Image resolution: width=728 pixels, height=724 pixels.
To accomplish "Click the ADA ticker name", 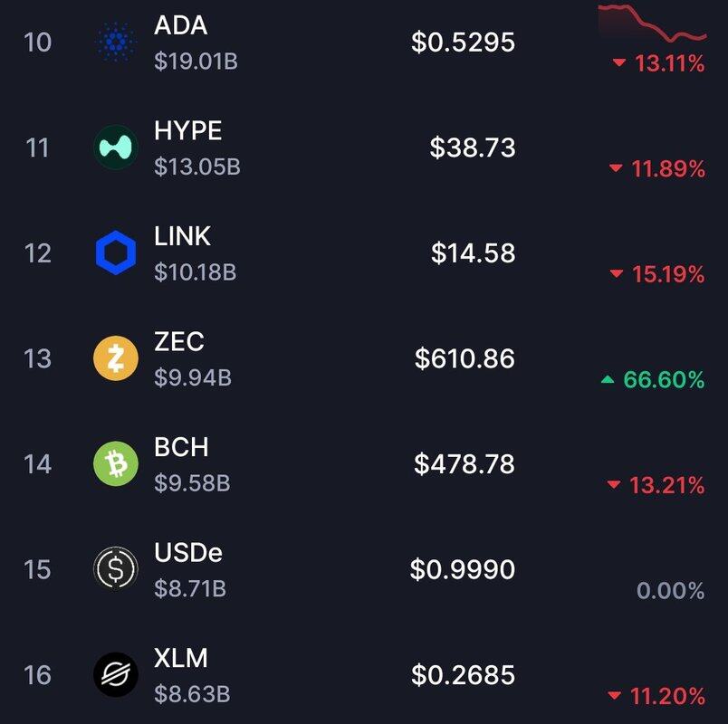I will (180, 25).
